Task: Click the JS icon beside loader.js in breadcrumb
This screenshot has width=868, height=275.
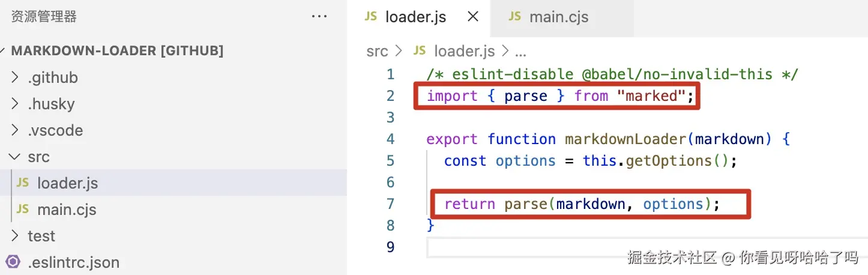Action: click(x=420, y=51)
